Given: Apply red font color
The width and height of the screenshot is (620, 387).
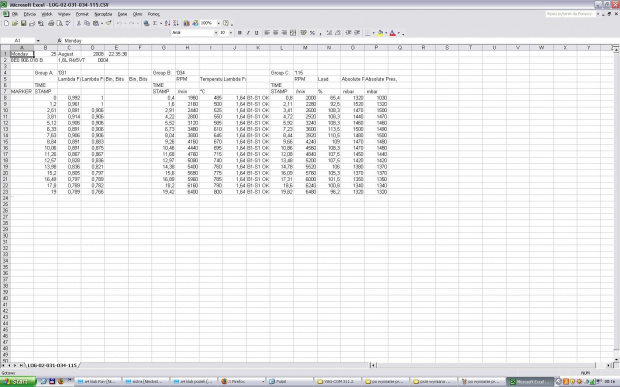Looking at the screenshot, I should click(x=393, y=33).
